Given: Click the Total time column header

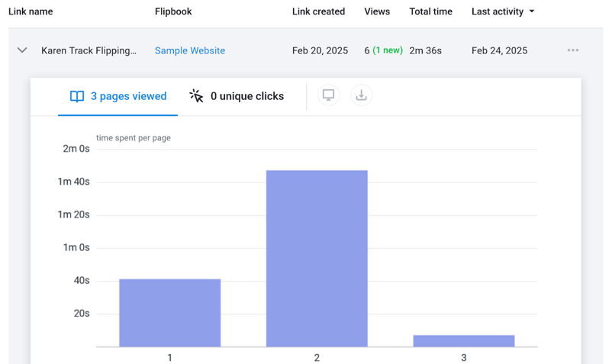Looking at the screenshot, I should coord(430,11).
